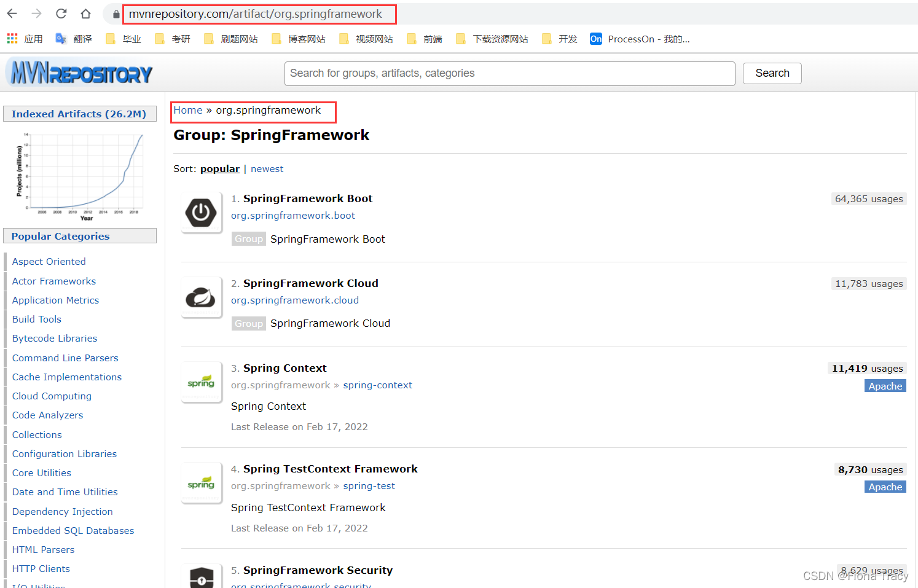Open org.springframework.boot group link

point(293,216)
